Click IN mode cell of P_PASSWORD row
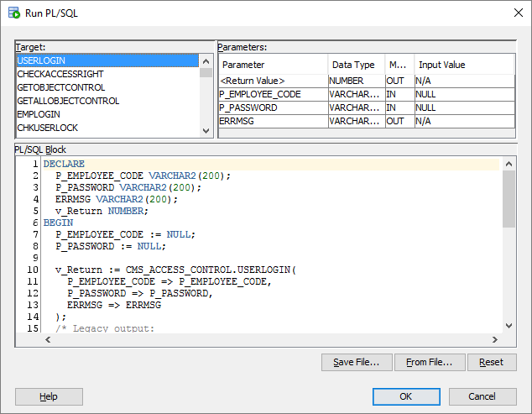 [x=400, y=107]
